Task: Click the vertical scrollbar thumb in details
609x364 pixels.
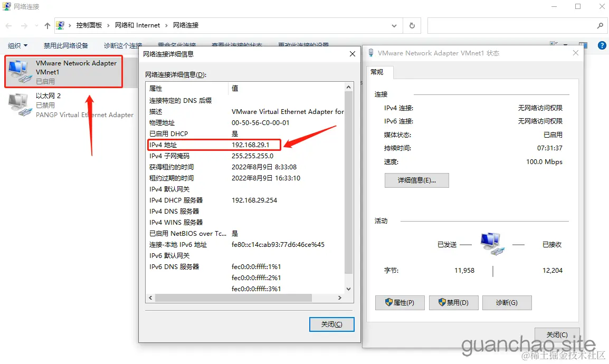Action: click(348, 183)
